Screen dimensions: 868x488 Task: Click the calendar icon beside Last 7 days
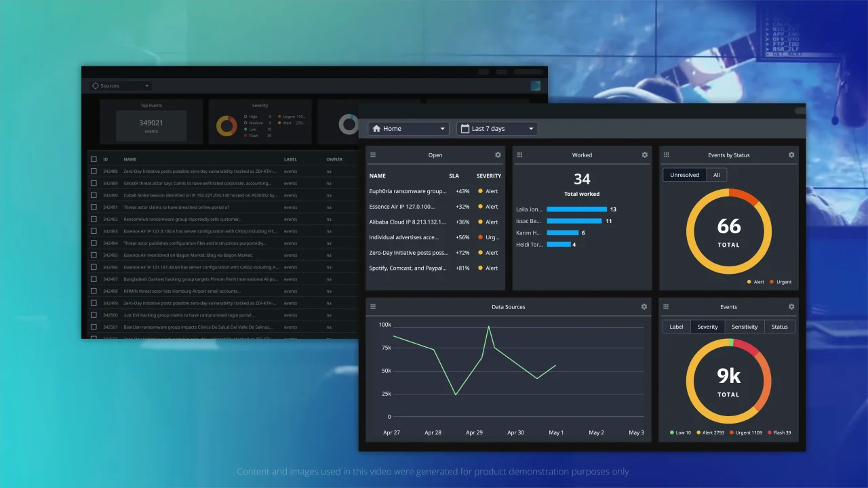point(465,128)
